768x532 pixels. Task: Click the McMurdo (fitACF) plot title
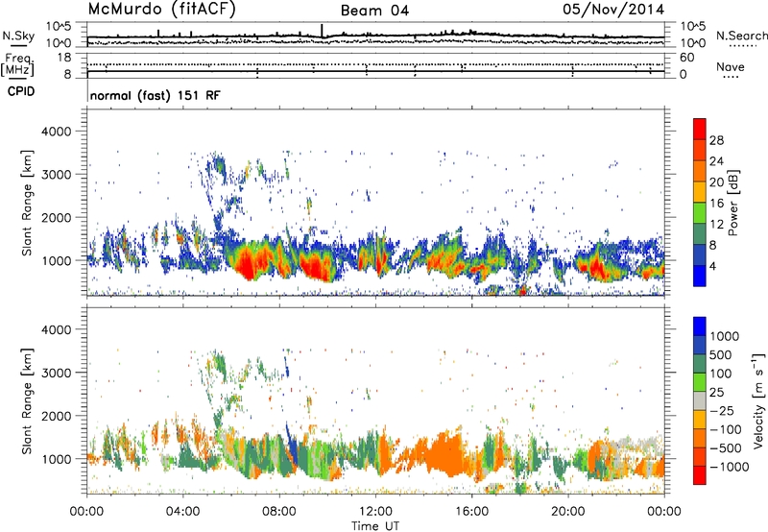pyautogui.click(x=161, y=10)
